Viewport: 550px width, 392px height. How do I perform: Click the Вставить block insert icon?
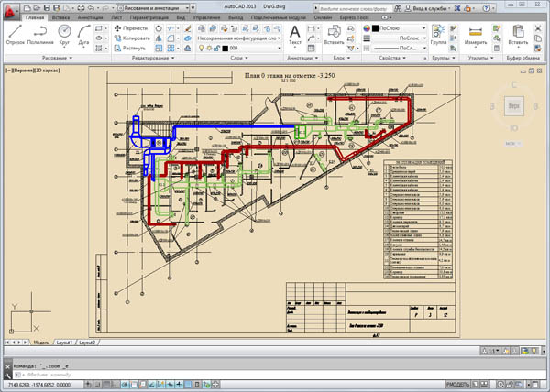point(333,33)
